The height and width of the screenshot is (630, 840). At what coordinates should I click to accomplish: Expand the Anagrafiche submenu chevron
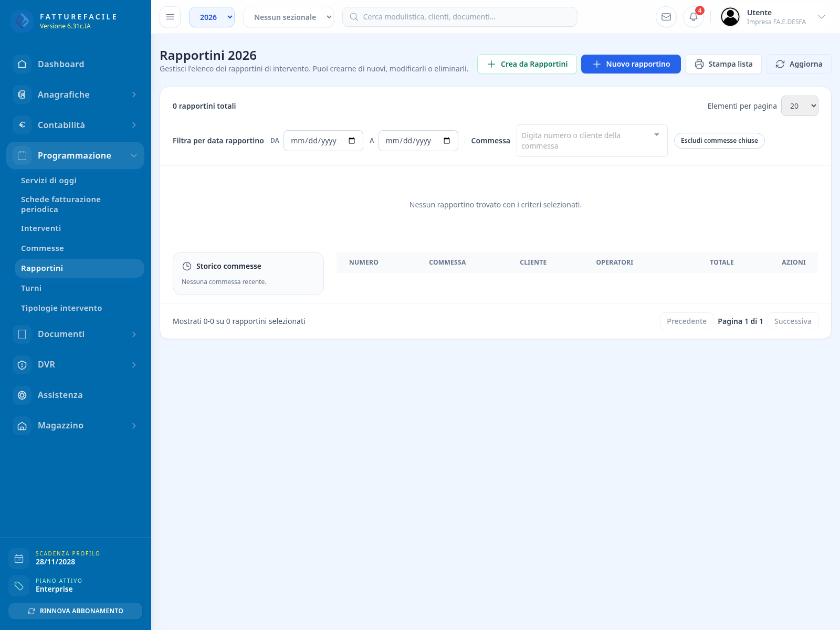click(134, 94)
